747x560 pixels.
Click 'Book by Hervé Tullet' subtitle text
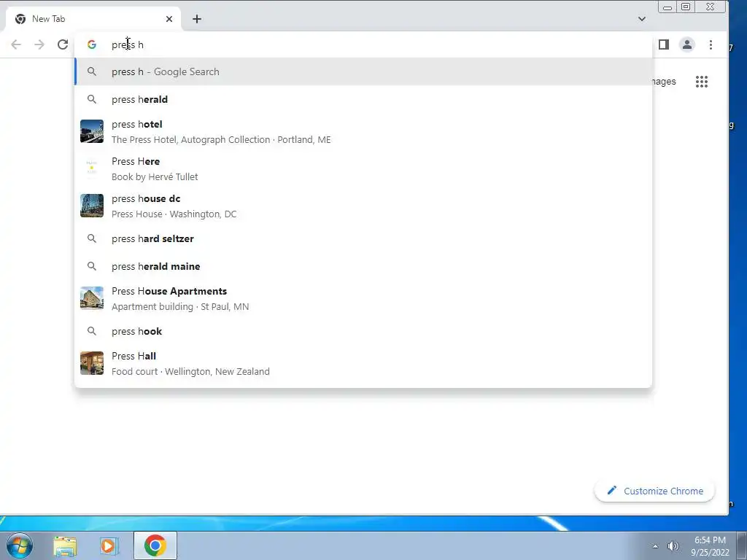click(x=155, y=176)
